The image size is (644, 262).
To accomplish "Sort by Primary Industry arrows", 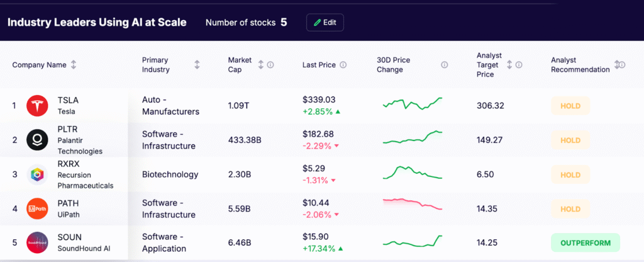I will coord(197,65).
